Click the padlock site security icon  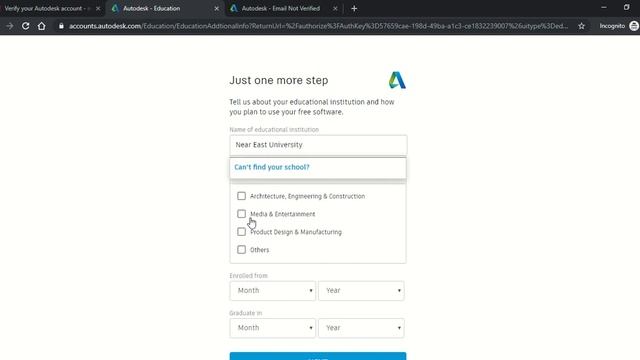(61, 26)
